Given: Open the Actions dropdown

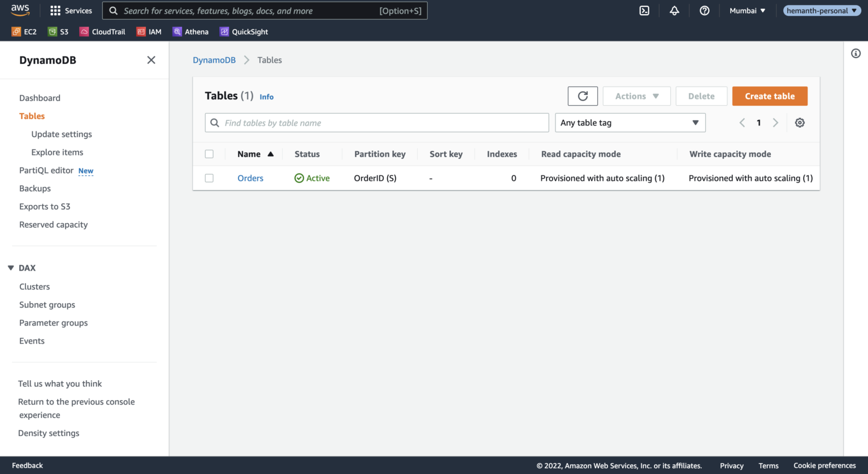Looking at the screenshot, I should [636, 95].
